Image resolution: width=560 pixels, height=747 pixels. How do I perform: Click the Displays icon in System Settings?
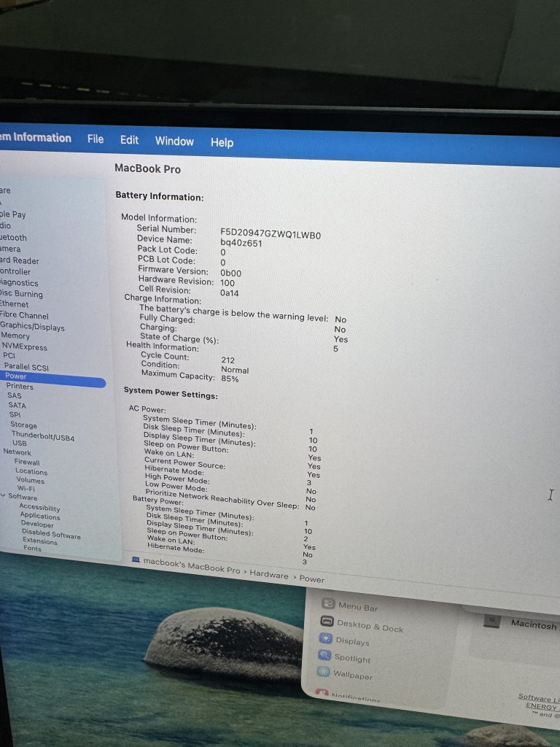tap(326, 638)
